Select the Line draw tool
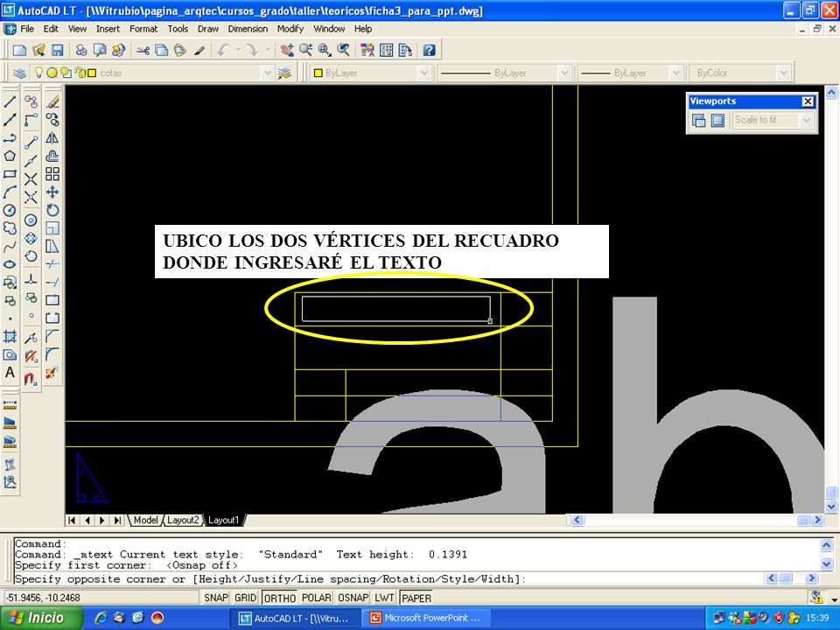Viewport: 840px width, 630px height. click(10, 101)
